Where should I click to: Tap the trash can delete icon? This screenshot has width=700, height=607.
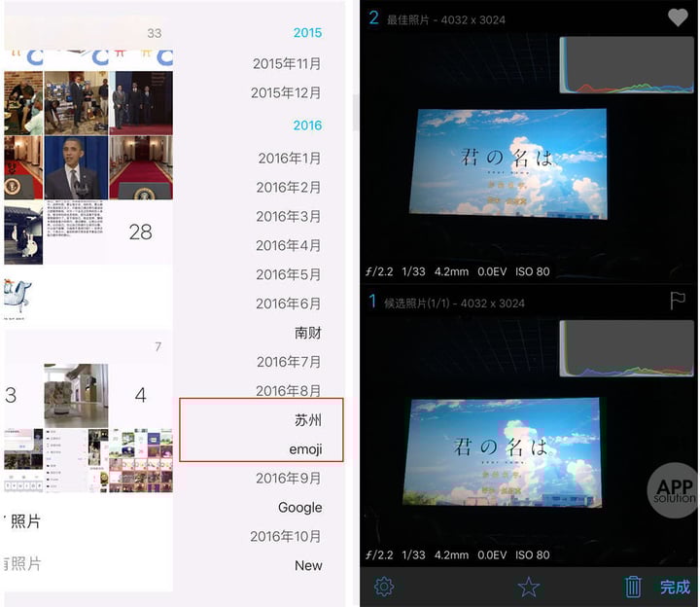point(633,587)
